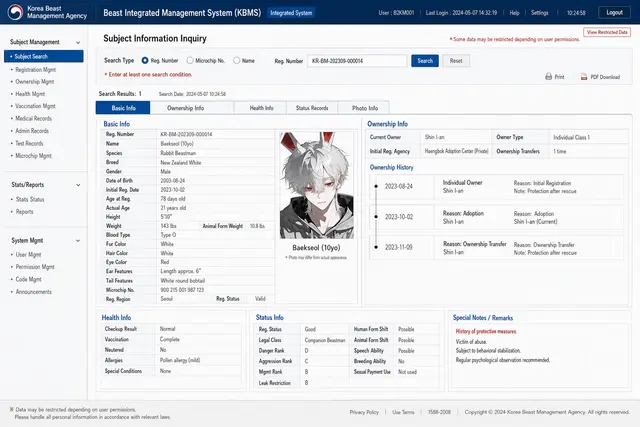
Task: Open Medical Records in sidebar
Action: (x=33, y=118)
